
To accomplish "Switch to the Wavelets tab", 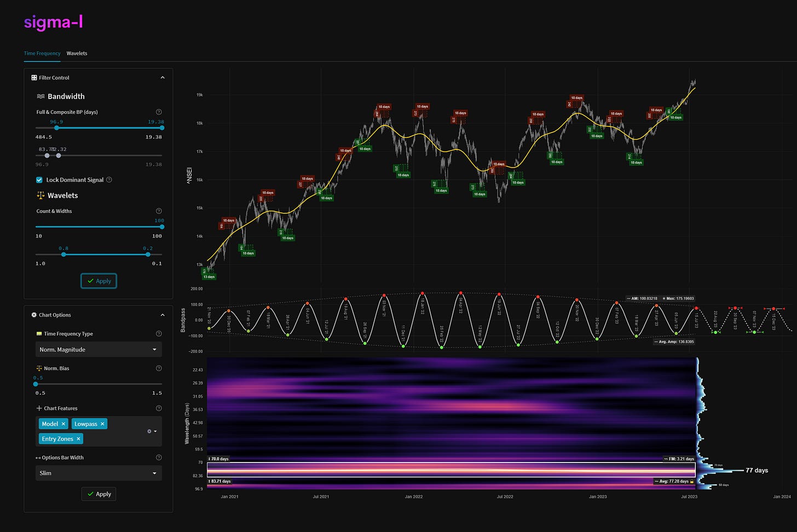I will click(77, 53).
